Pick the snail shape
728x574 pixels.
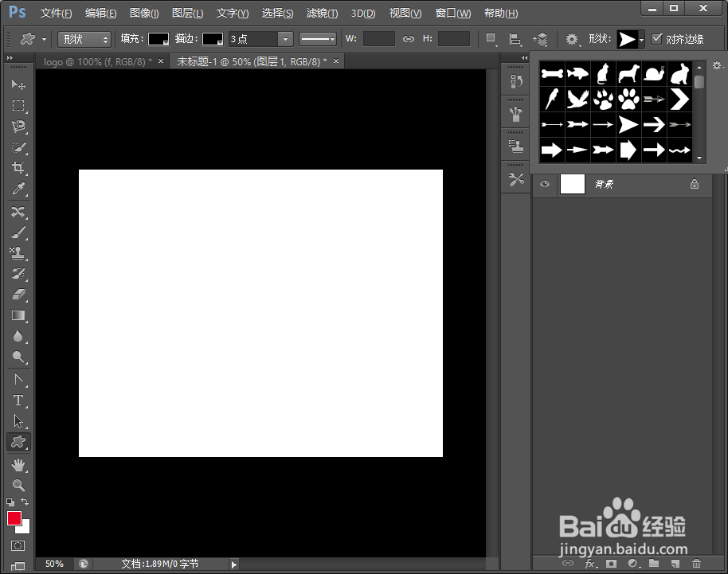point(654,73)
